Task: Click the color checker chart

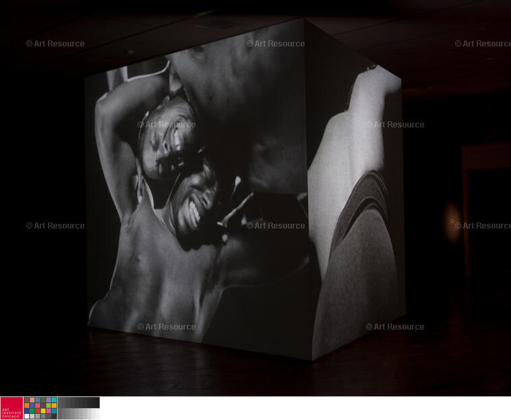Action: (40, 408)
